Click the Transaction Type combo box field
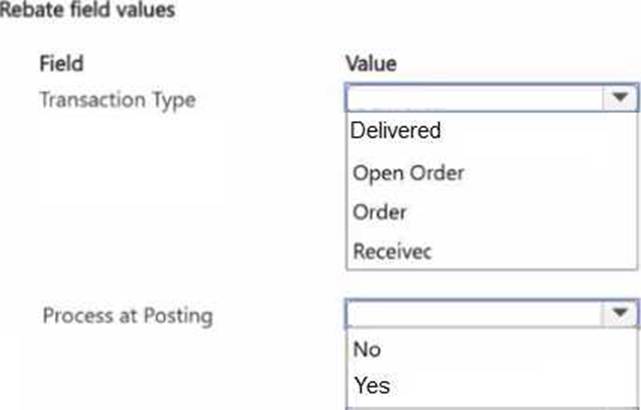Image resolution: width=641 pixels, height=410 pixels. (475, 98)
